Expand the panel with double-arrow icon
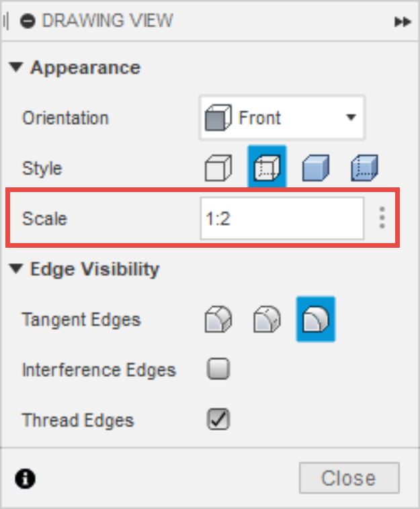 coord(402,21)
